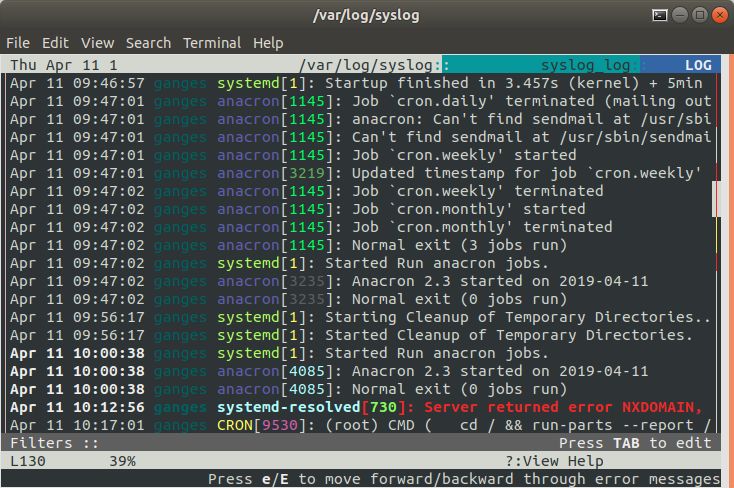Screen dimensions: 734x488
Task: Select 'Job cron.daily terminated' line
Action: point(360,101)
